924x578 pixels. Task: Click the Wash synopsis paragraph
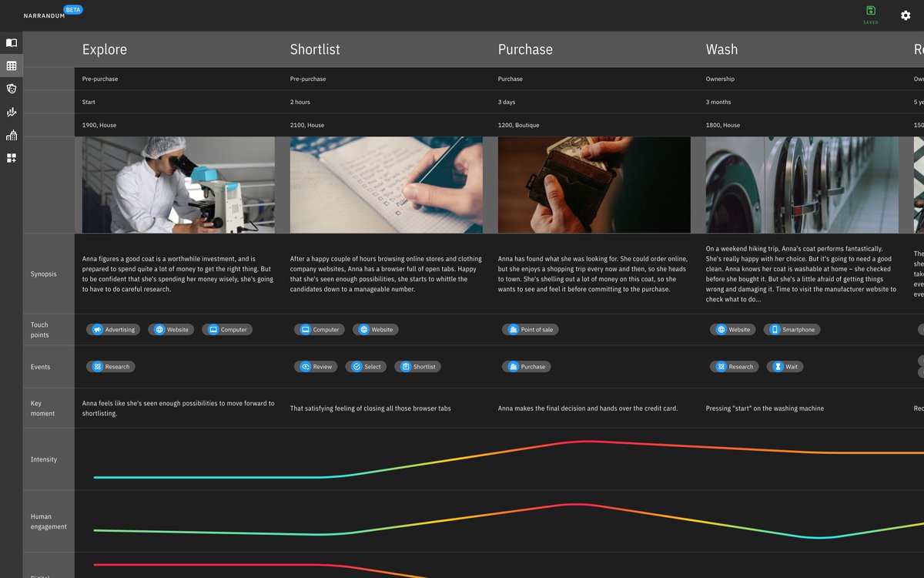pyautogui.click(x=801, y=274)
